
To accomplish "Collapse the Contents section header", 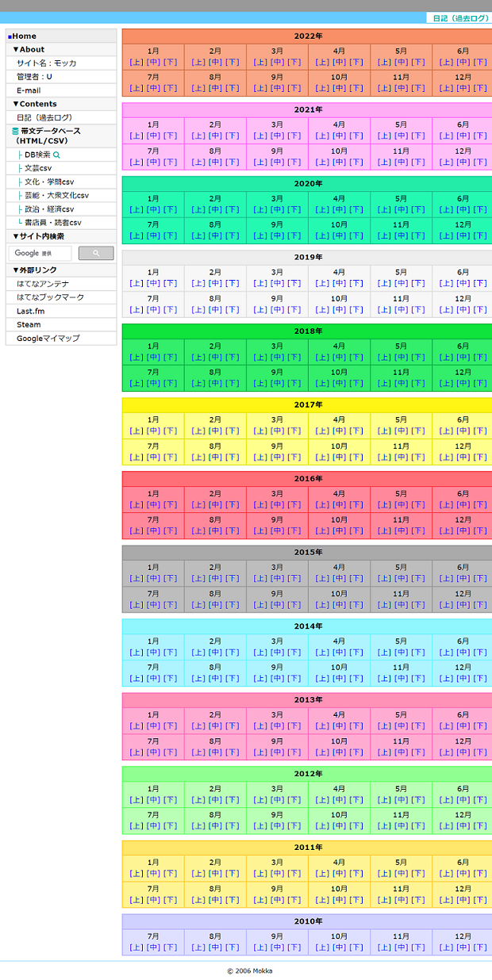I will pyautogui.click(x=34, y=104).
